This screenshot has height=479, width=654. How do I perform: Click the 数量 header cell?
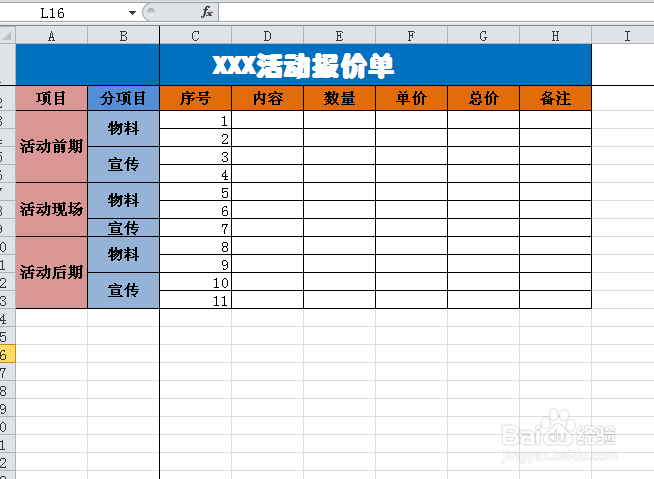340,98
